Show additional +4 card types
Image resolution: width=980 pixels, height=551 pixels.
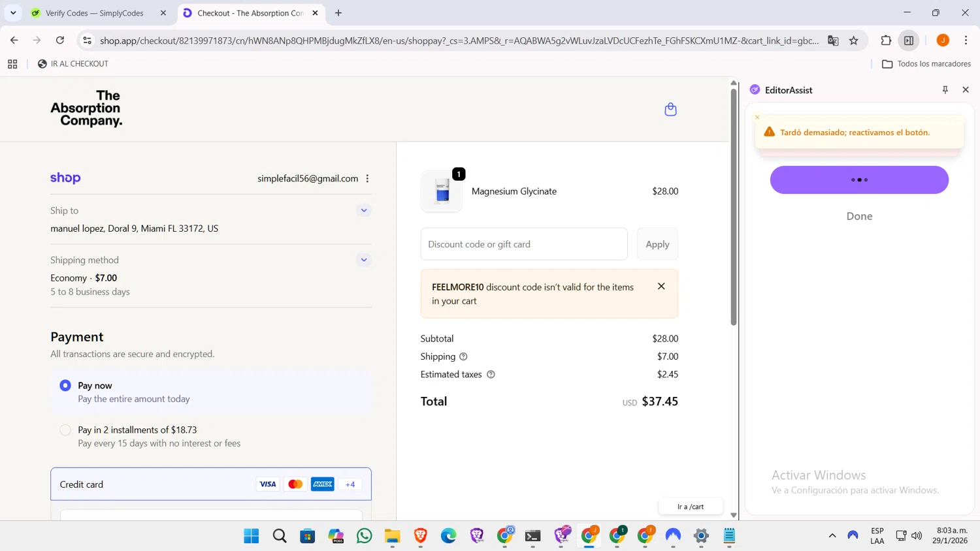(x=350, y=484)
